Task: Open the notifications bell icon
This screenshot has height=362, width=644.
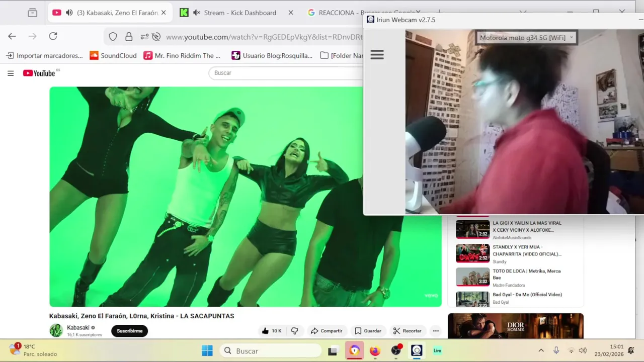Action: [631, 350]
